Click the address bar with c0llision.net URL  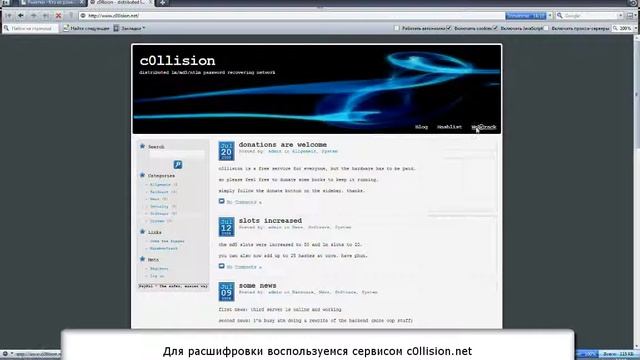pos(292,16)
